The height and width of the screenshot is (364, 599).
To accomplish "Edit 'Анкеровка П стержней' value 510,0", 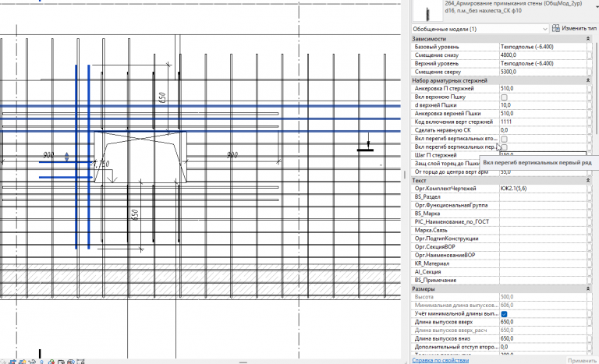I will [543, 89].
